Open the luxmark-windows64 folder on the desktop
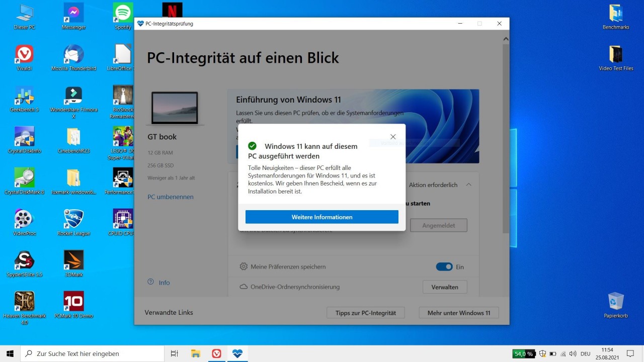Viewport: 644px width, 362px height. pyautogui.click(x=73, y=181)
